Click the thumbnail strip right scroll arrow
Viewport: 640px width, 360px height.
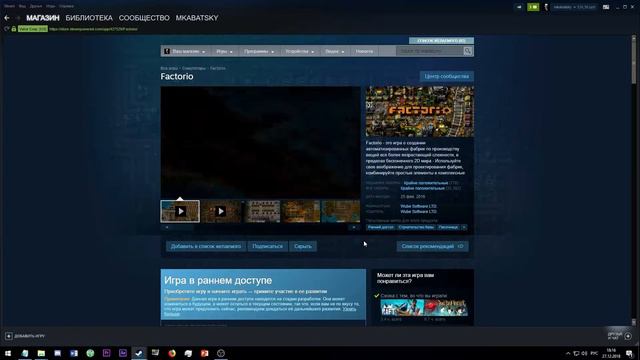[x=354, y=227]
